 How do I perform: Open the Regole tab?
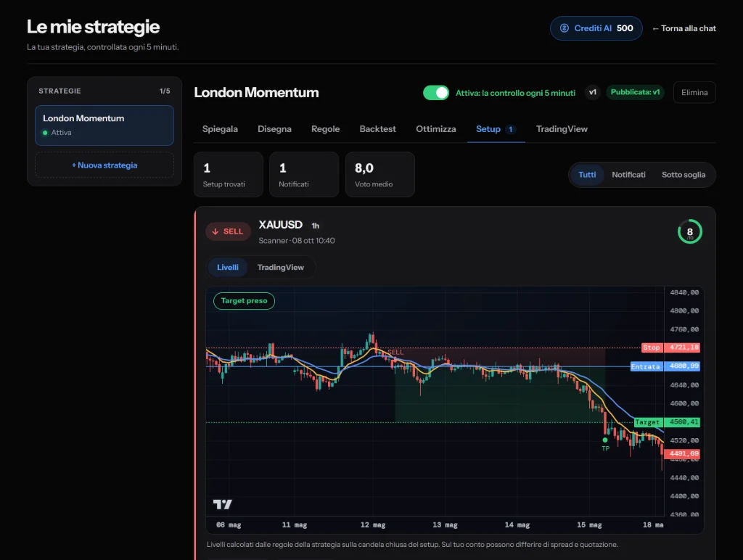(326, 129)
